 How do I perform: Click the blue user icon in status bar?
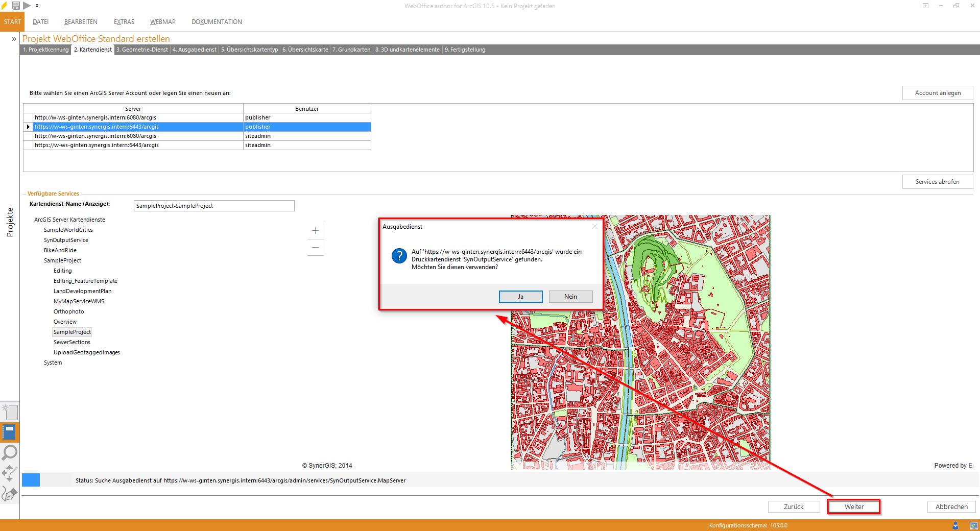tap(955, 525)
